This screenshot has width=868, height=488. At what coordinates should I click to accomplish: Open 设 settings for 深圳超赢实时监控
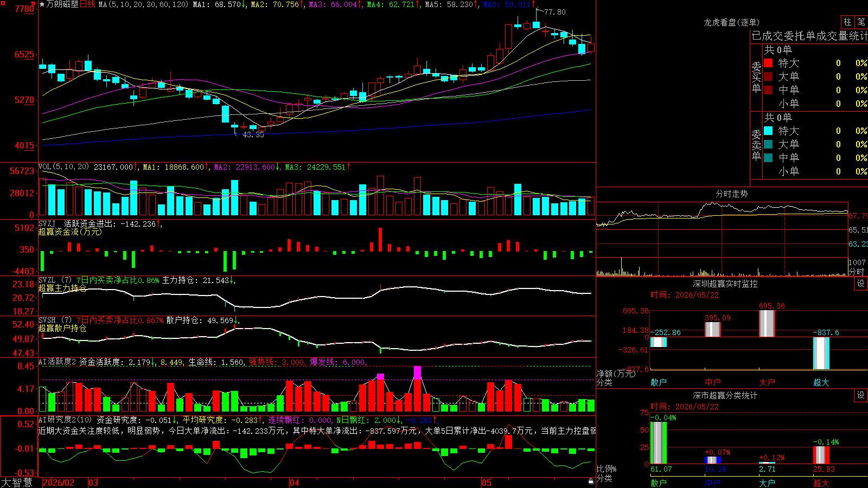pyautogui.click(x=861, y=284)
